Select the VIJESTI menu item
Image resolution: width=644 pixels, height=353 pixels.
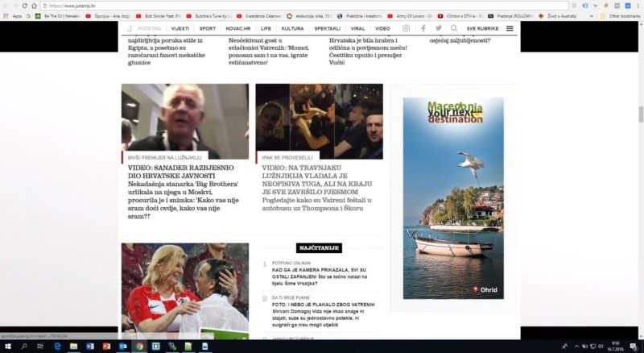click(180, 28)
